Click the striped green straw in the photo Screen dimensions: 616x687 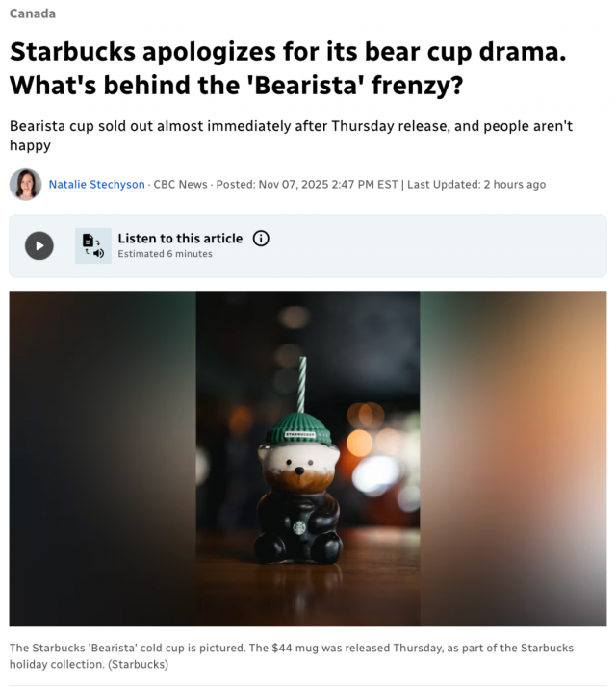click(x=302, y=385)
